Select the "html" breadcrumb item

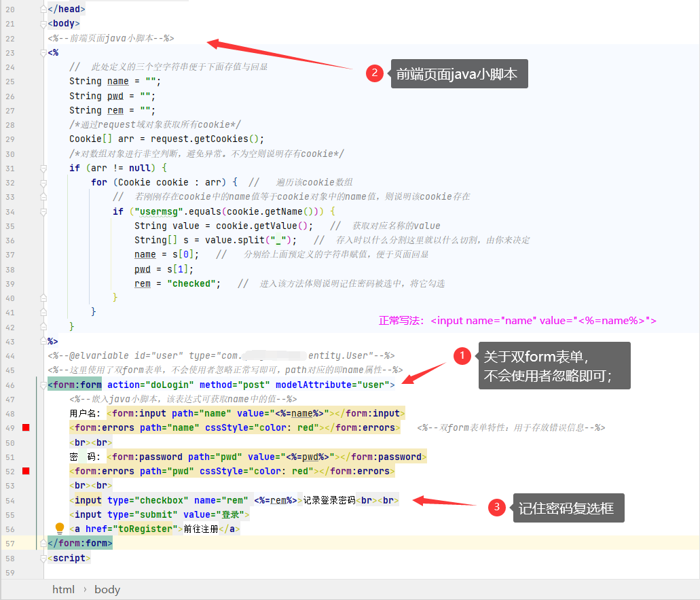click(63, 589)
